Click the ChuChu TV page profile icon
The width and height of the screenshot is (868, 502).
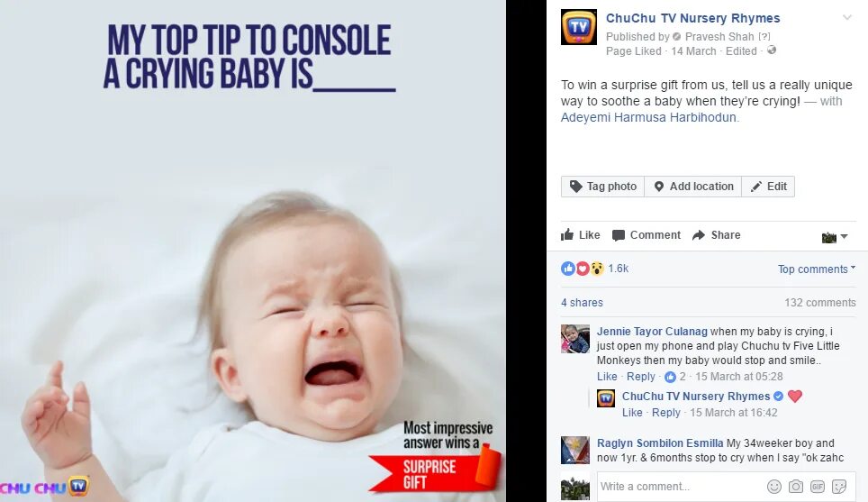tap(578, 27)
